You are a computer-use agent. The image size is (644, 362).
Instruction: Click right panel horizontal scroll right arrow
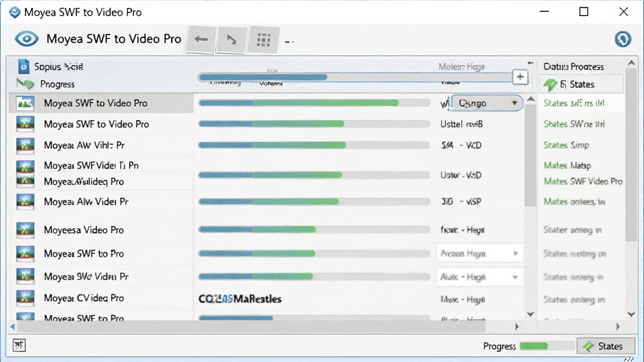(618, 327)
